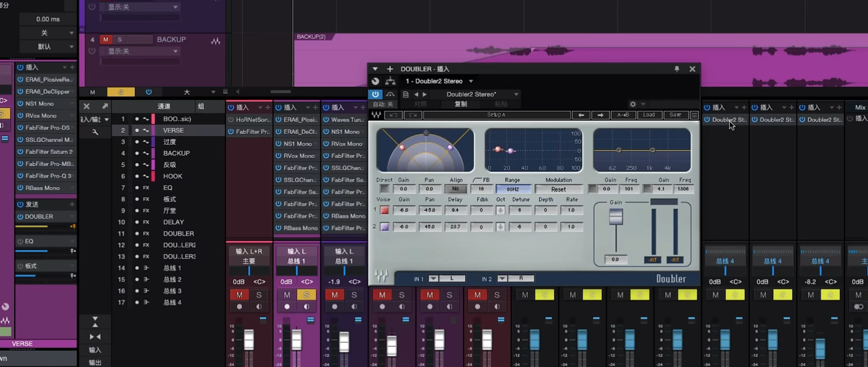Click the sidechain icon beside the plugin power button
Screen dimensions: 868x367
[x=390, y=94]
